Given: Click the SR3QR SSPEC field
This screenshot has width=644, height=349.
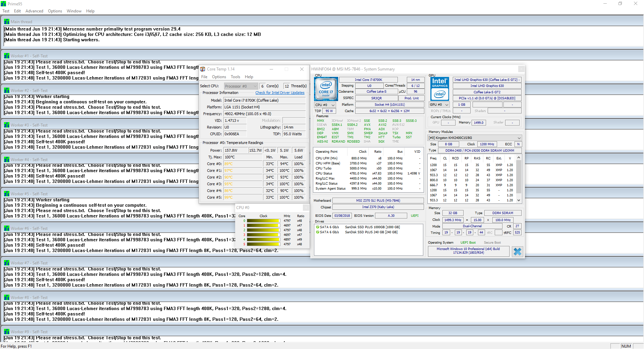Looking at the screenshot, I should click(x=376, y=98).
